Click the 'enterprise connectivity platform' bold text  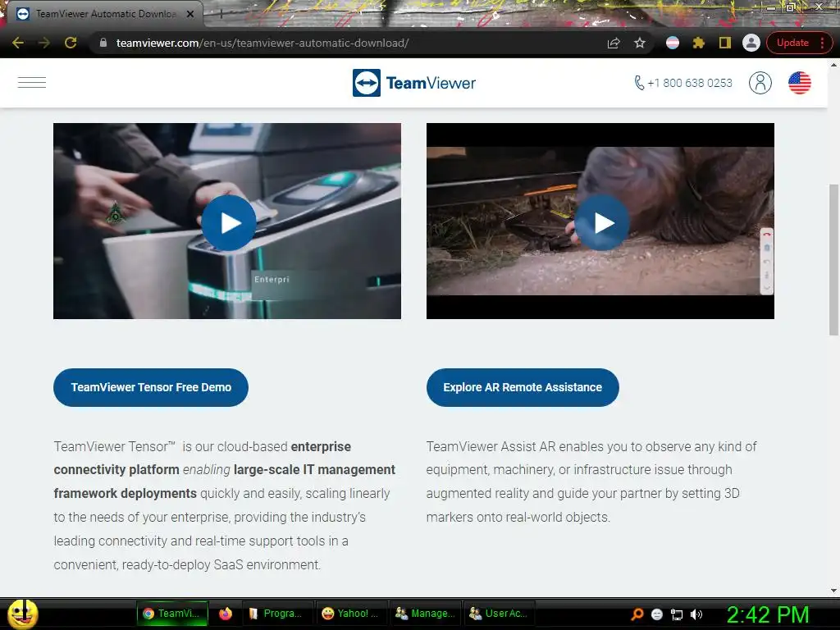coord(202,458)
